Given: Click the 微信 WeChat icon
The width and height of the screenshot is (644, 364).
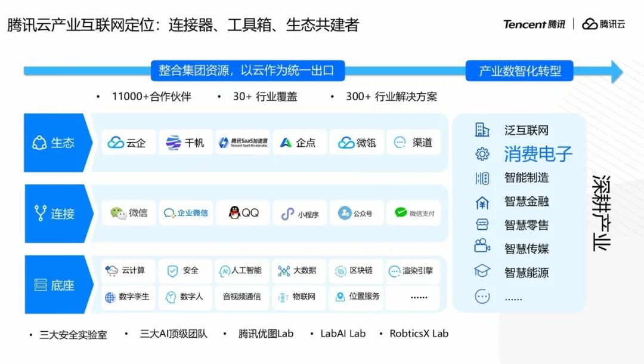Looking at the screenshot, I should 118,213.
